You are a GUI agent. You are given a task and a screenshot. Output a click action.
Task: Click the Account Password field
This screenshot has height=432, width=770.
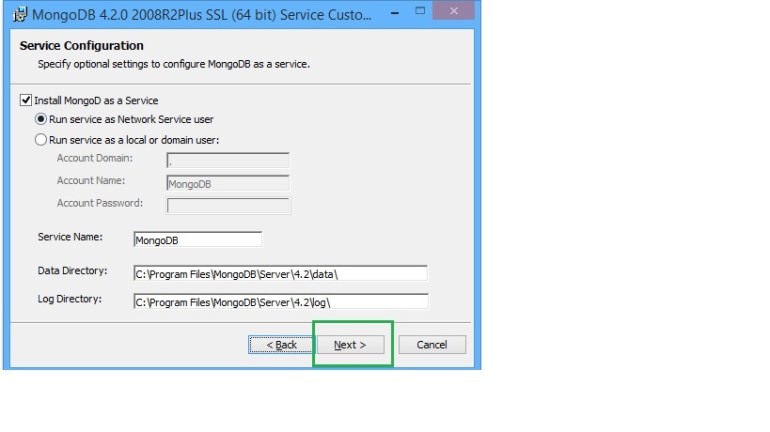click(x=227, y=206)
